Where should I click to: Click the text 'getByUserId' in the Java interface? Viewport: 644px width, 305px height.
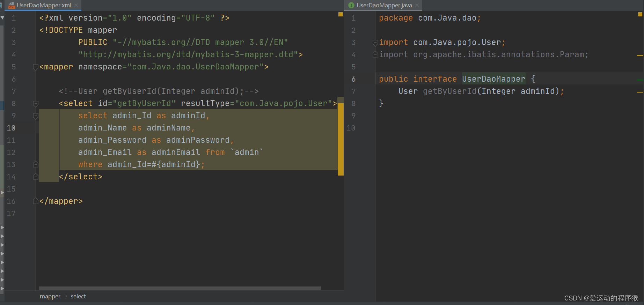click(449, 91)
